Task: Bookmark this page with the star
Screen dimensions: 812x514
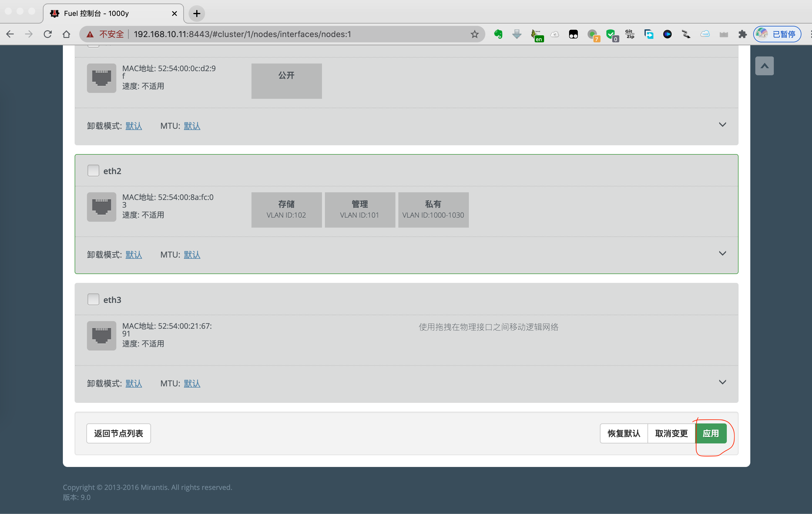Action: click(x=474, y=34)
